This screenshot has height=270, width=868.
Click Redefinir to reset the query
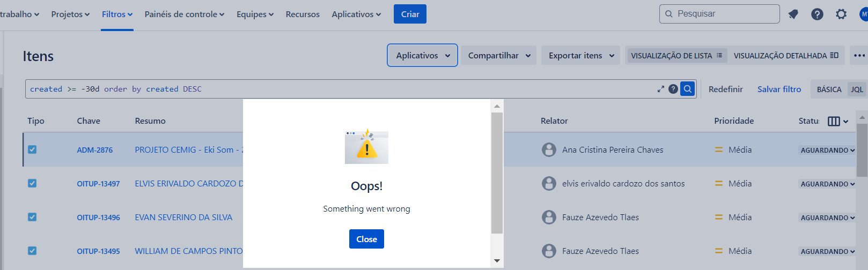point(725,89)
